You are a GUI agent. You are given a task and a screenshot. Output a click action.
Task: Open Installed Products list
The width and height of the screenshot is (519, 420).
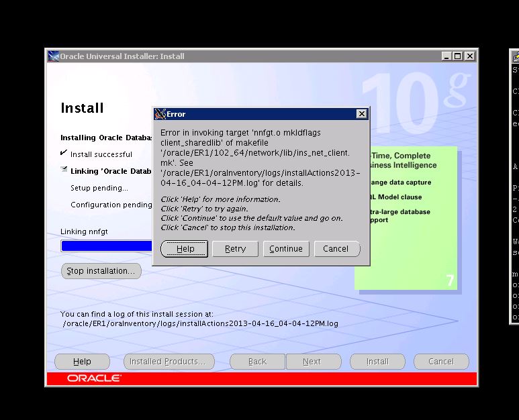pos(169,362)
